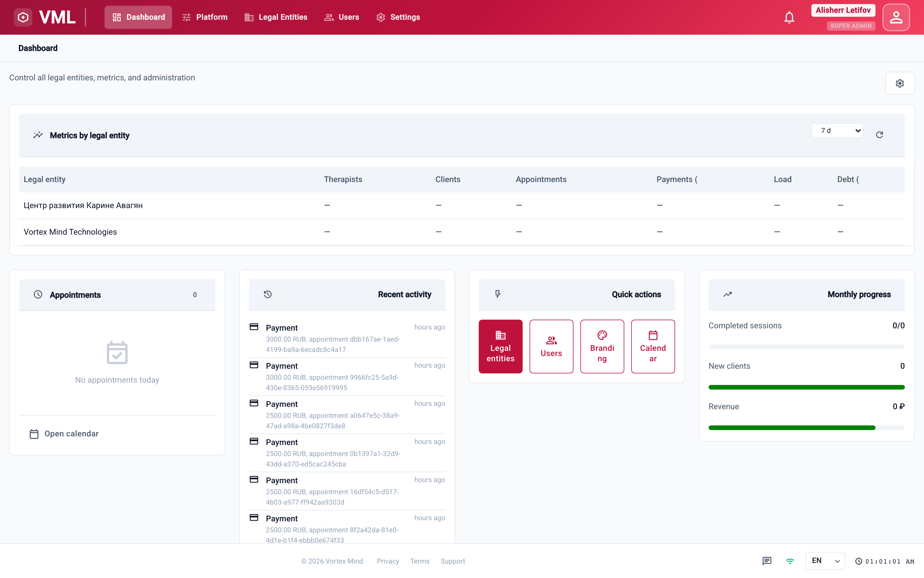The image size is (924, 578).
Task: Click the New clients progress bar
Action: (806, 387)
